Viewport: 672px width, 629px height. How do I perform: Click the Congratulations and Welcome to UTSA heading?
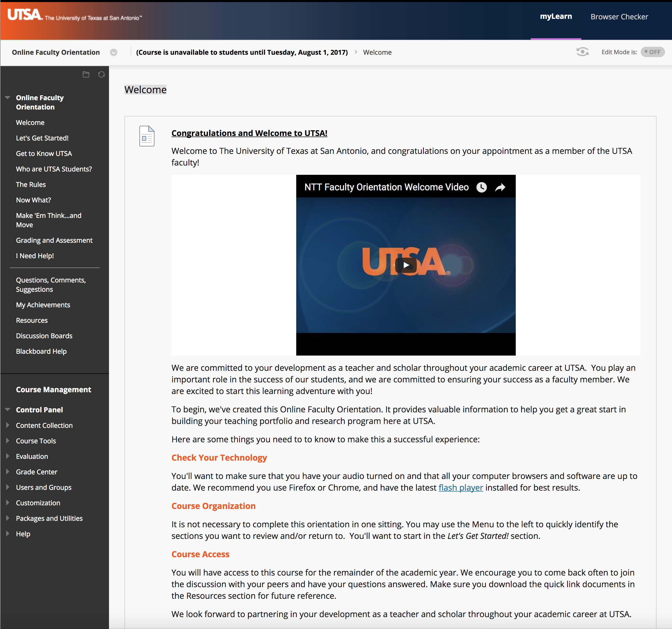[x=249, y=133]
